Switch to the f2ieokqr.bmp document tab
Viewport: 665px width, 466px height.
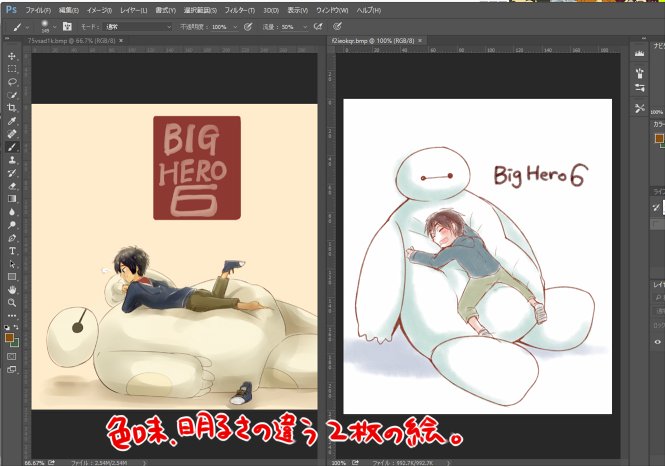tap(373, 41)
